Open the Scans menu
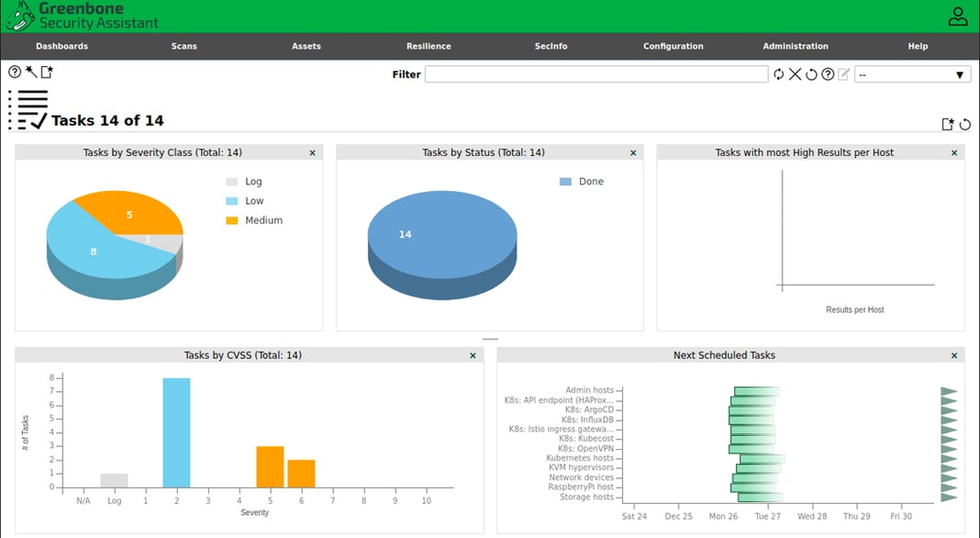The height and width of the screenshot is (538, 980). pos(184,46)
